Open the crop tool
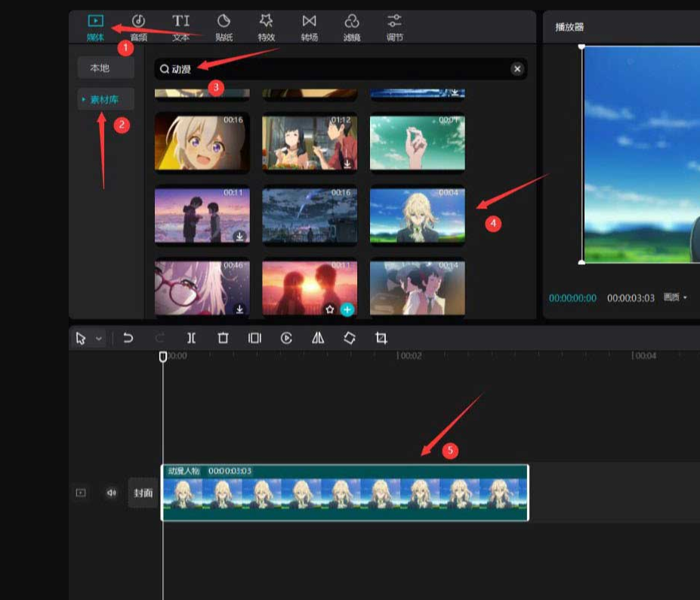 381,337
